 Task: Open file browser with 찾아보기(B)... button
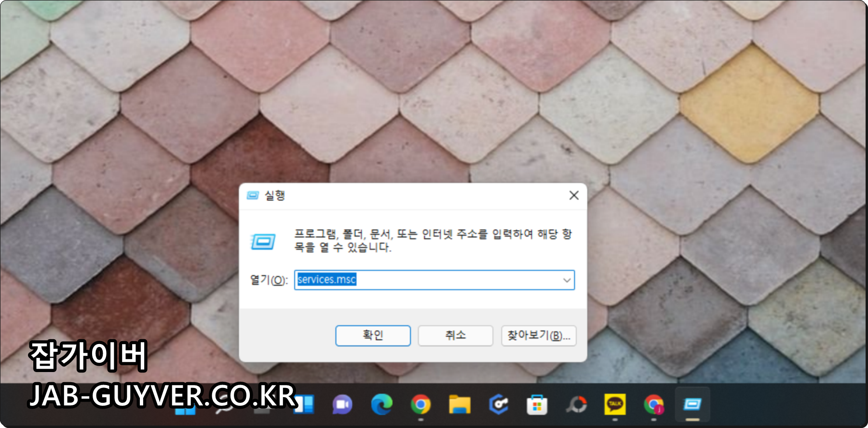pyautogui.click(x=539, y=335)
